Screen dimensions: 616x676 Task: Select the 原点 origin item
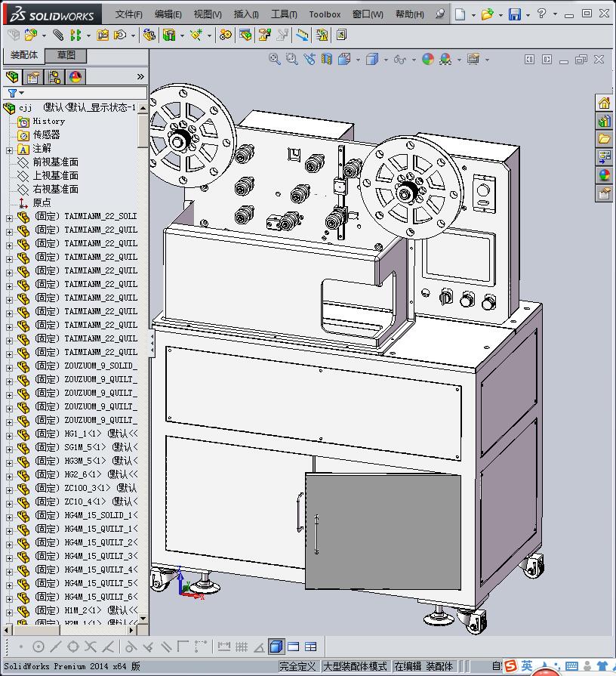(x=42, y=202)
